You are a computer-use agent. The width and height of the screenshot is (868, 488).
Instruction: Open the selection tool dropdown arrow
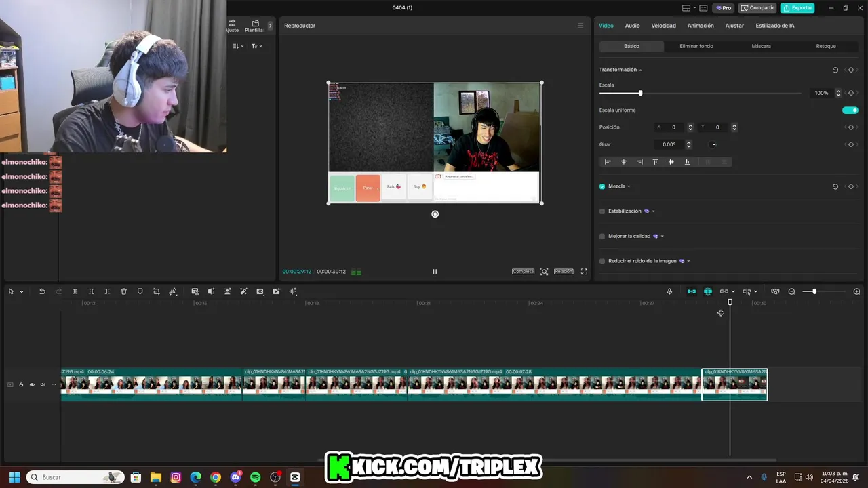coord(22,292)
